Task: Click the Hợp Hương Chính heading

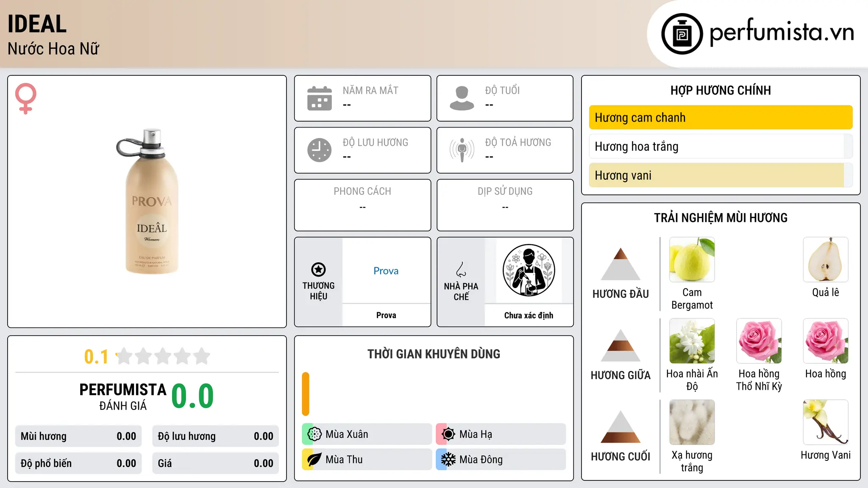Action: (x=721, y=90)
